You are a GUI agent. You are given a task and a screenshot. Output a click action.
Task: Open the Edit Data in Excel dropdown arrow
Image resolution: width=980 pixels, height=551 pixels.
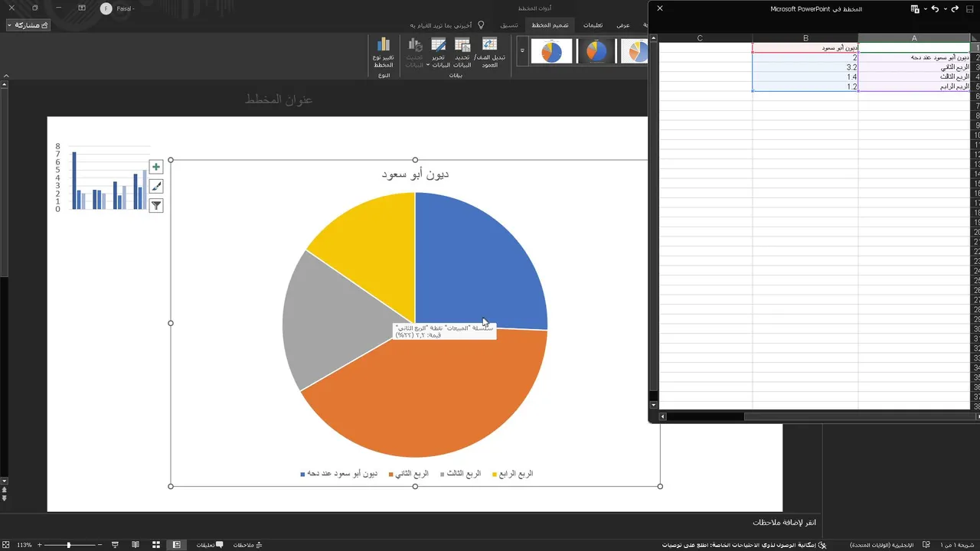(926, 9)
